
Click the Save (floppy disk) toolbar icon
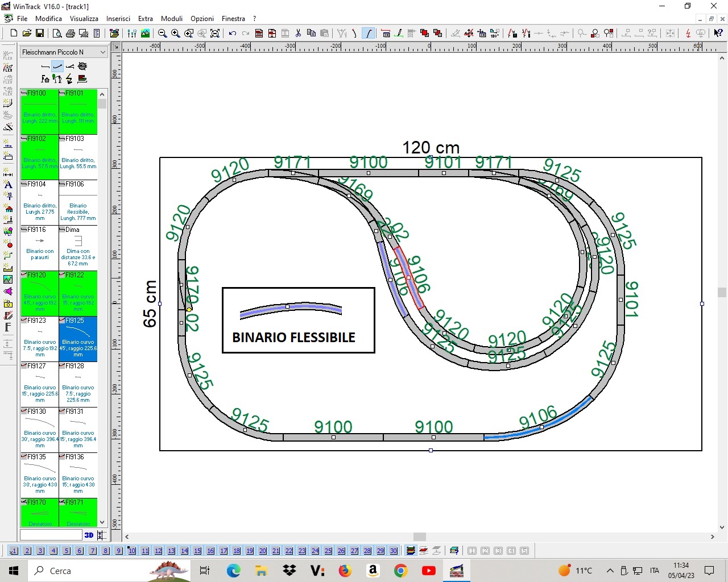tap(40, 34)
